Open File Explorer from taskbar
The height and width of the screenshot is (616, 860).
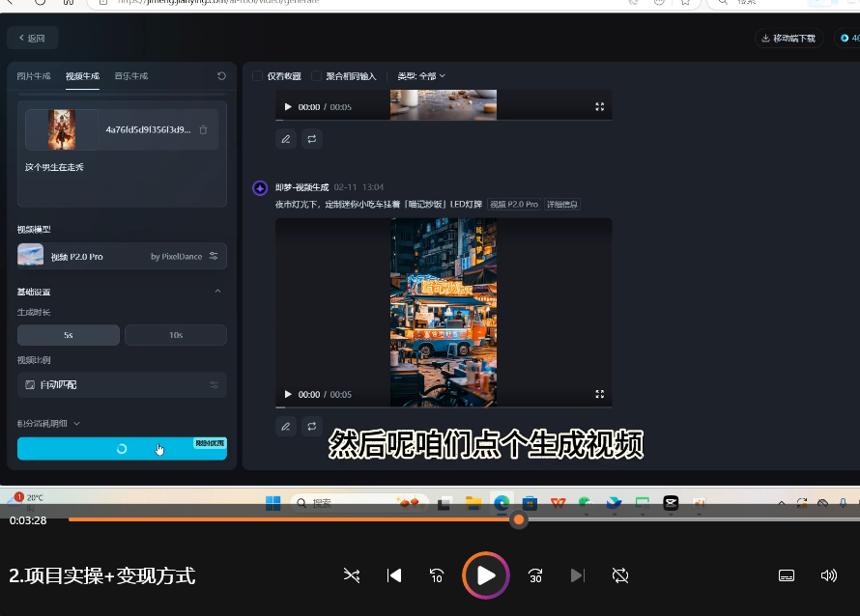coord(473,503)
